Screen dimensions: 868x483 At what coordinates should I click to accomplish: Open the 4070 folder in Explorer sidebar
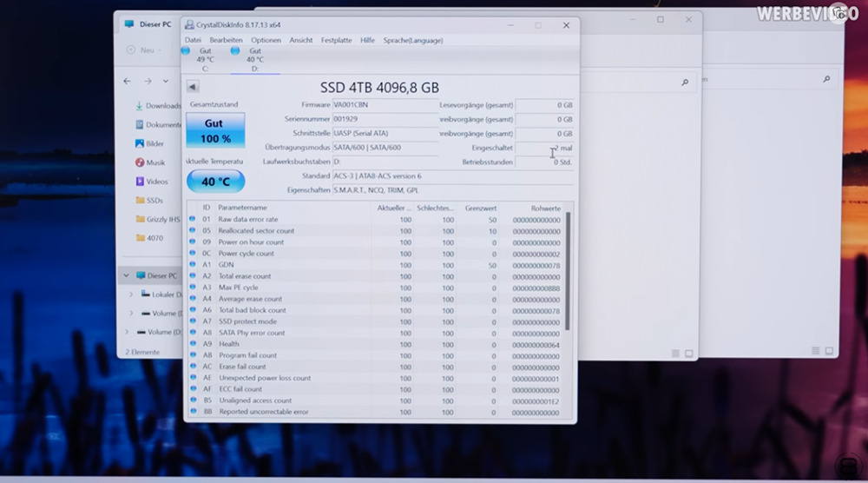[x=149, y=238]
